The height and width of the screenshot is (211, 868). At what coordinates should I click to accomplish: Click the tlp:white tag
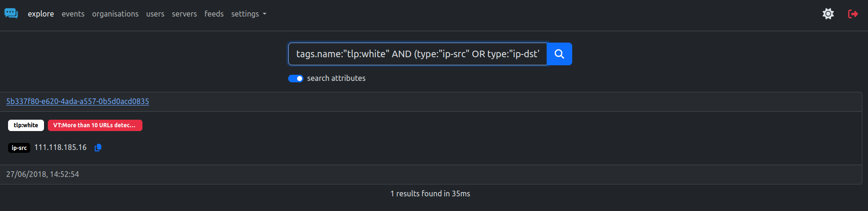tap(26, 125)
